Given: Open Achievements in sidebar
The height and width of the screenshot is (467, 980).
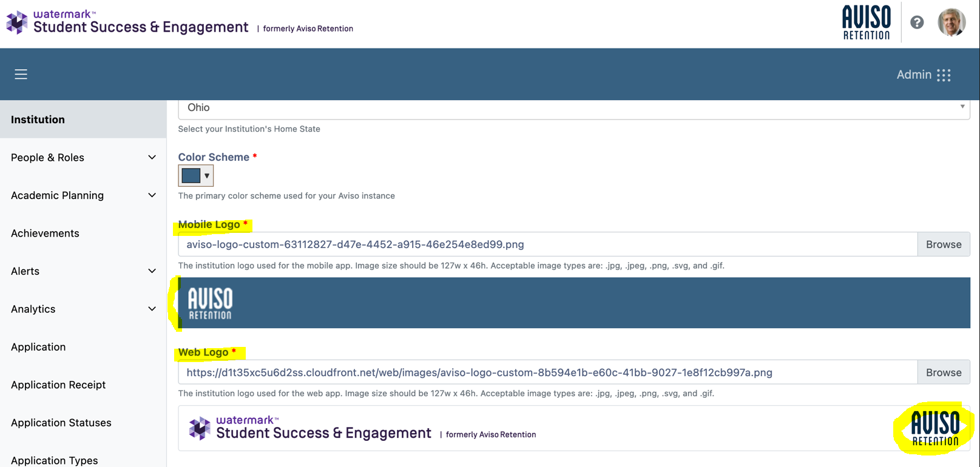Looking at the screenshot, I should click(45, 233).
